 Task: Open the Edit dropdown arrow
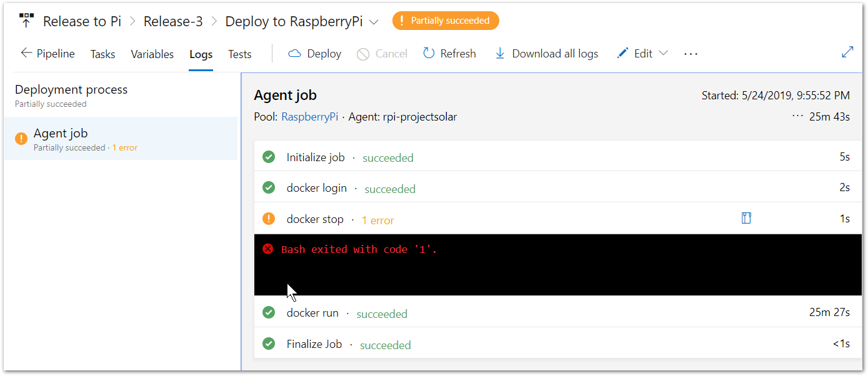coord(664,53)
